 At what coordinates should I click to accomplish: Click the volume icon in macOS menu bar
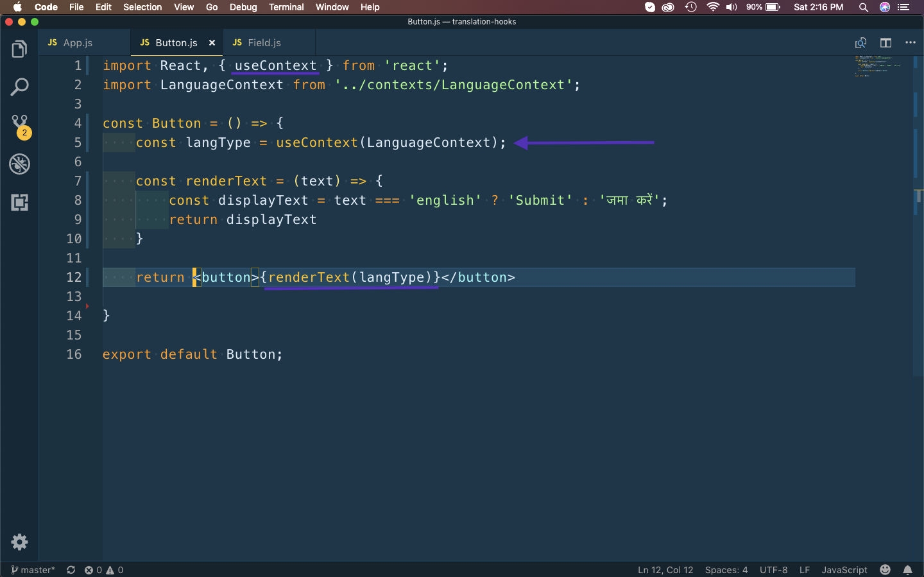click(732, 7)
